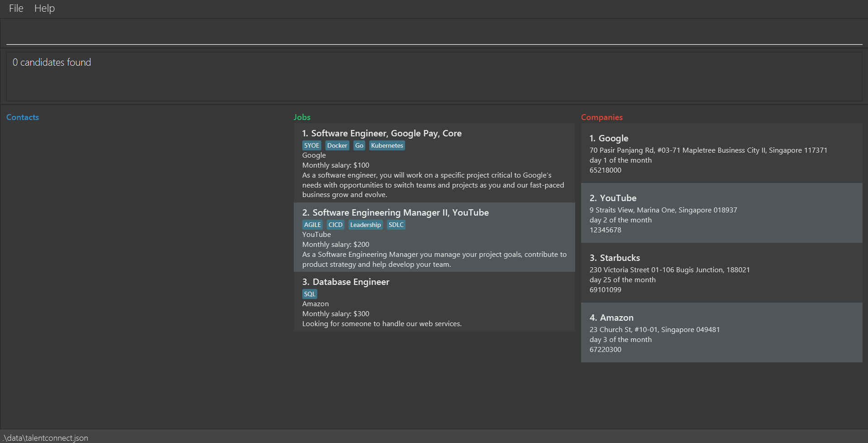The width and height of the screenshot is (868, 443).
Task: Click the Jobs panel heading
Action: point(302,117)
